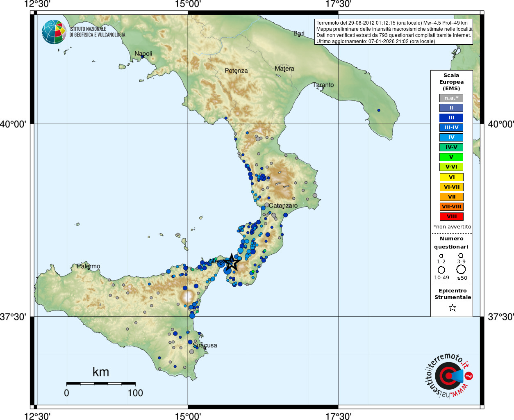Click the dark blue III intensity swatch

(451, 118)
